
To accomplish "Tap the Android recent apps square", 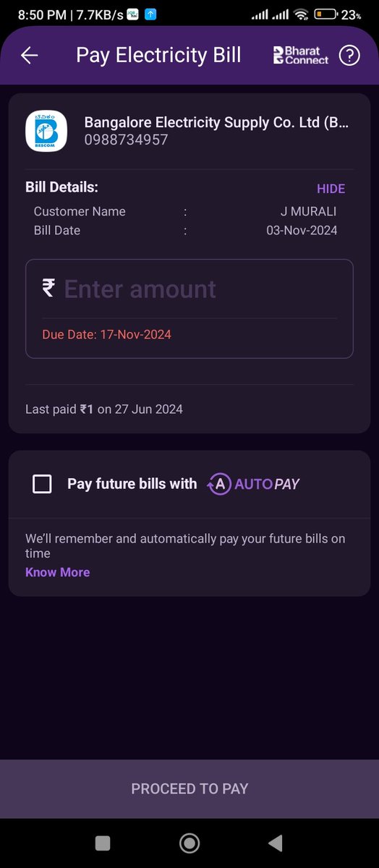I will click(x=103, y=843).
